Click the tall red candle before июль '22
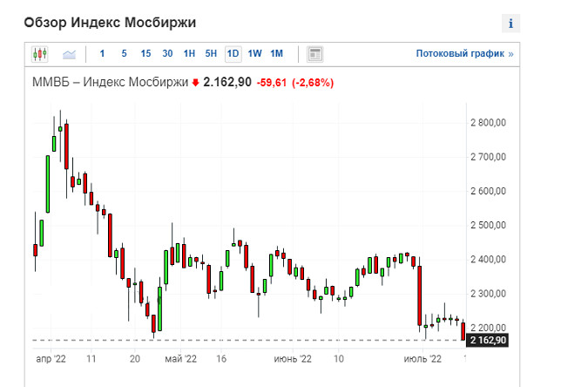The height and width of the screenshot is (387, 588). pos(420,295)
